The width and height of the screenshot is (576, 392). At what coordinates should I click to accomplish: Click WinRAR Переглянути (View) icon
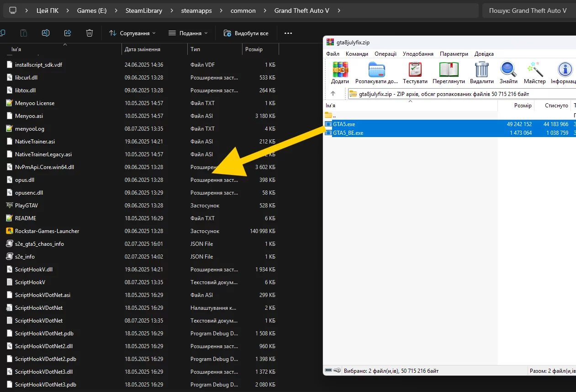point(449,69)
